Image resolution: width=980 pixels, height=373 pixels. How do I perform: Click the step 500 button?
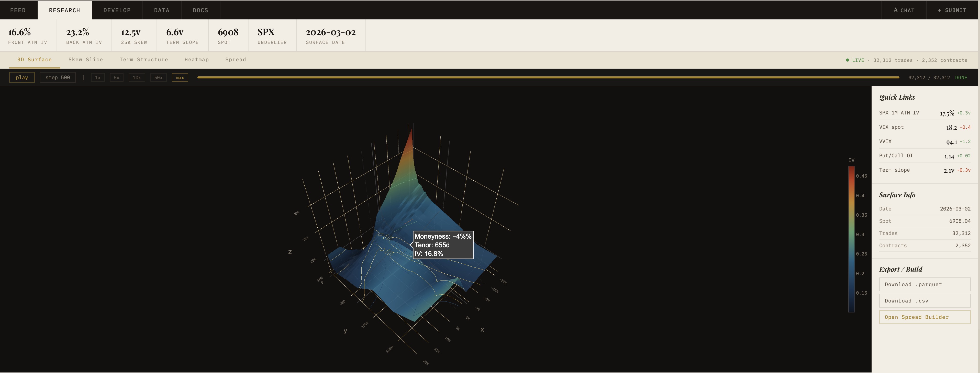point(58,78)
